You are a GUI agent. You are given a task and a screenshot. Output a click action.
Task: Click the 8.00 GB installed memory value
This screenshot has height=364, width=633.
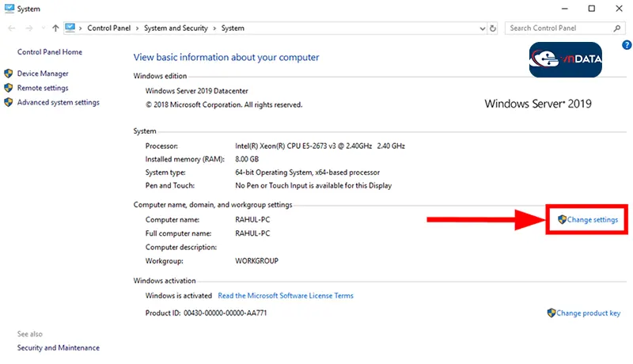(247, 159)
